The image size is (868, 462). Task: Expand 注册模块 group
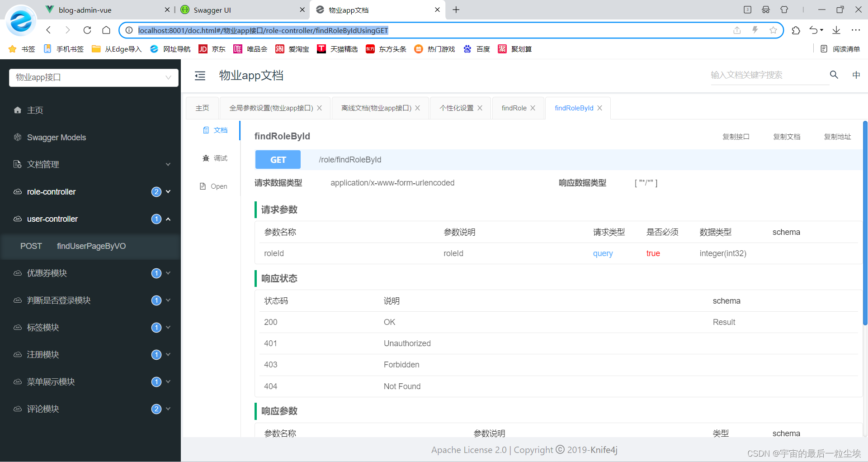coord(90,354)
